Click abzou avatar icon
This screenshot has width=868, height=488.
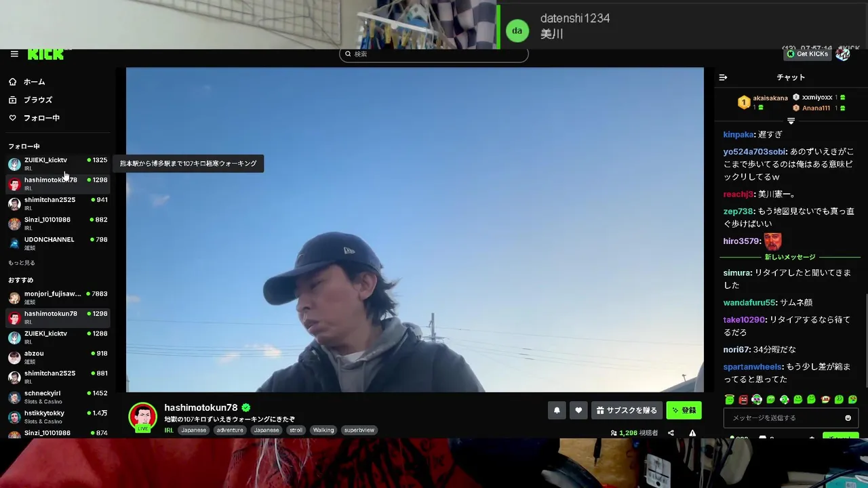(14, 357)
